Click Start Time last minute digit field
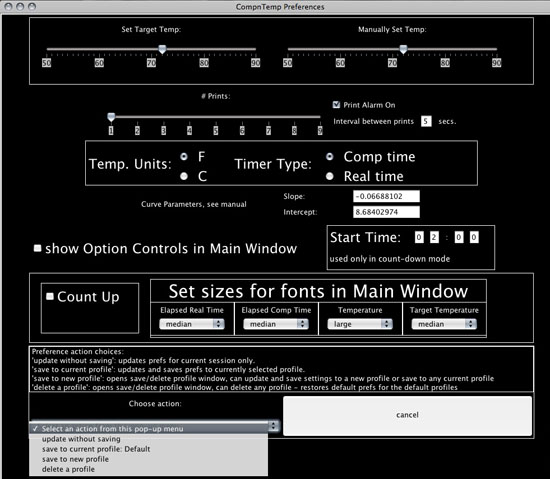Screen dimensions: 550x479 coord(474,237)
